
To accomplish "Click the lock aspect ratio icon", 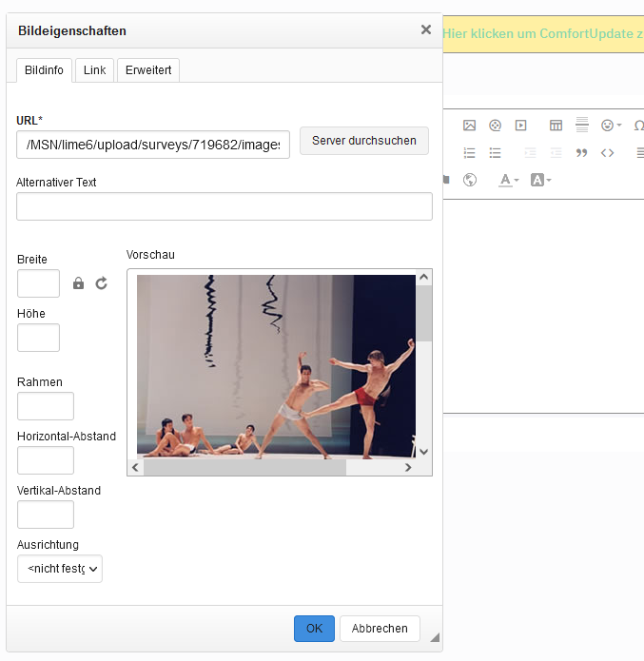I will 79,283.
